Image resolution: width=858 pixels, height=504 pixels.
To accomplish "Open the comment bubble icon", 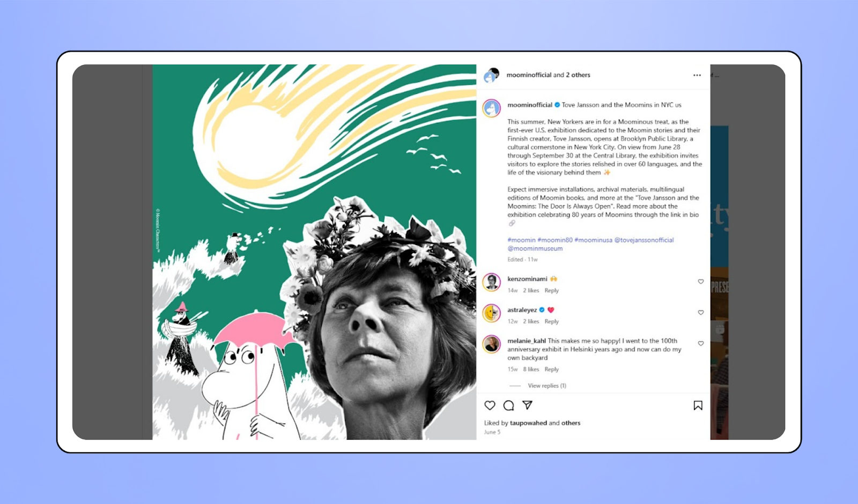I will point(508,405).
